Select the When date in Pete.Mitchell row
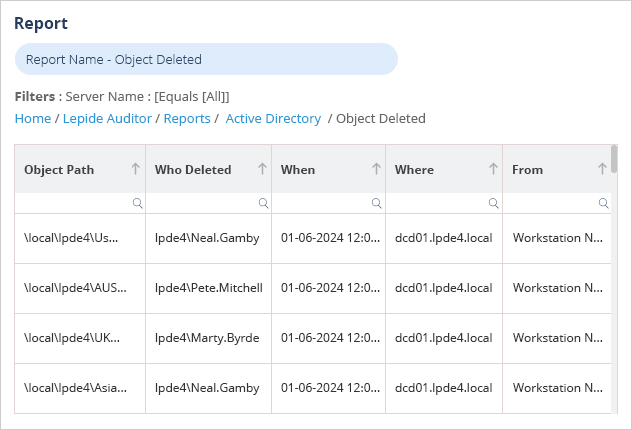Screen dimensions: 632x430 pos(328,288)
